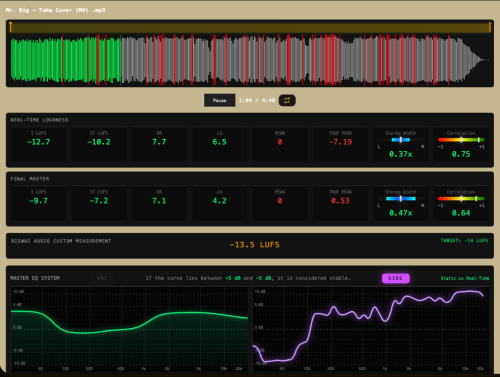Image resolution: width=500 pixels, height=377 pixels.
Task: Click the REAL-TIME LOUDNESS section header
Action: click(39, 120)
